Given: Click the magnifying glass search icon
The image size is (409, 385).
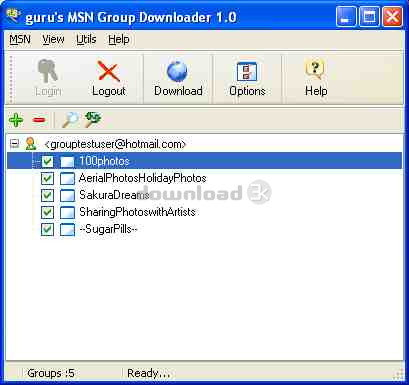Looking at the screenshot, I should 70,120.
